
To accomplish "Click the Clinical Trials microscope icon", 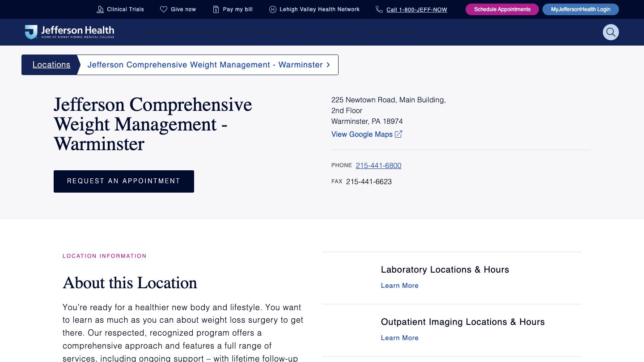I will pyautogui.click(x=100, y=9).
